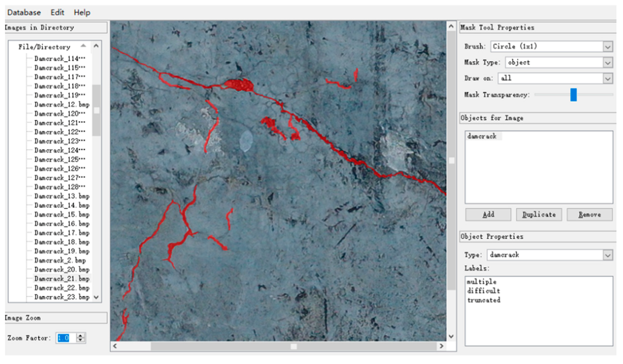Open the Help menu
Viewport: 623px width, 364px height.
(x=82, y=12)
